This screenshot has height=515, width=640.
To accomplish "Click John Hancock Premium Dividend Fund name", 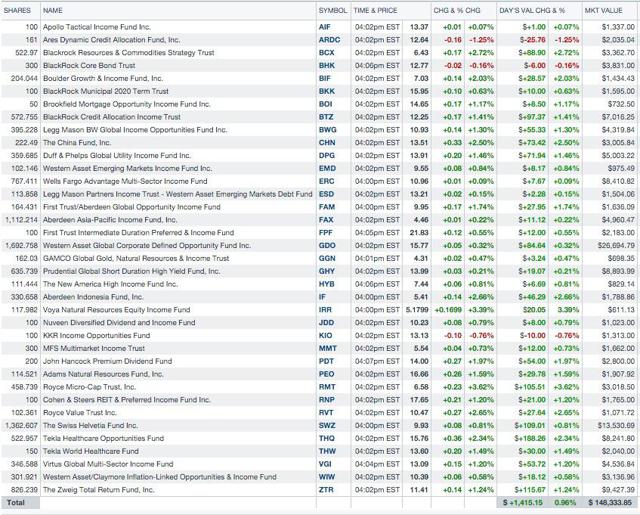I will click(107, 361).
